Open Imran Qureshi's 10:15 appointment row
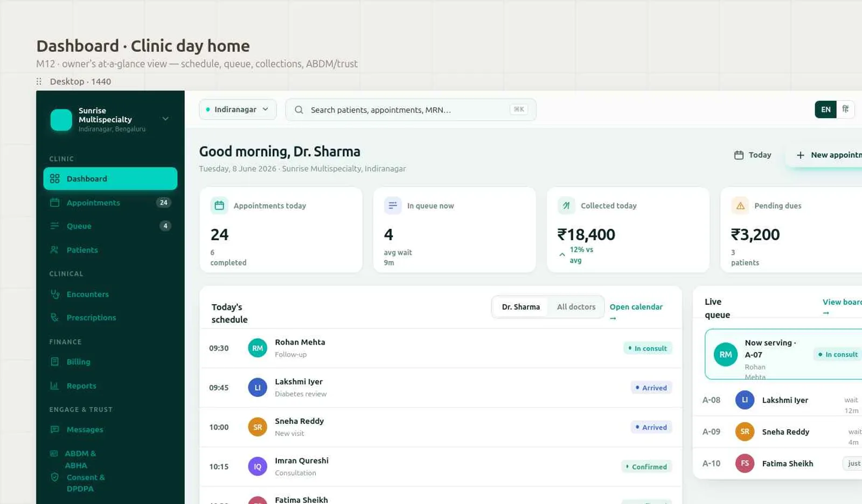862x504 pixels. point(441,467)
